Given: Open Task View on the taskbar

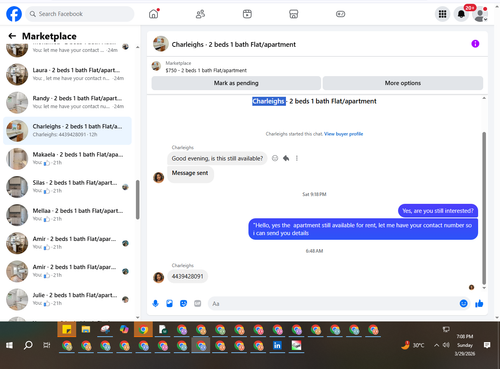Looking at the screenshot, I should coord(47,345).
